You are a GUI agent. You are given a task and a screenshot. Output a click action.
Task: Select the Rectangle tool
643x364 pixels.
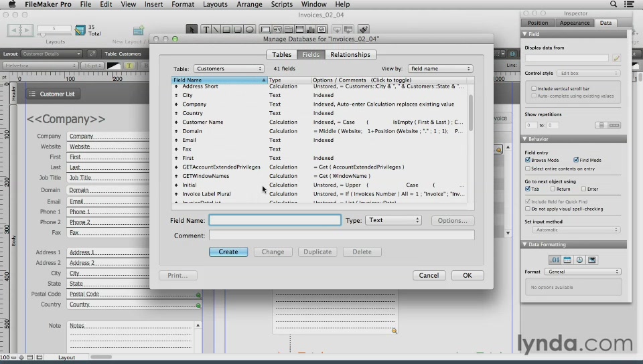click(226, 29)
